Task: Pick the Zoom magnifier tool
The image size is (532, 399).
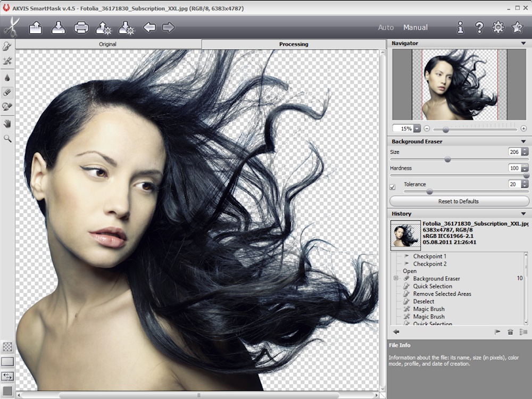Action: pos(7,138)
